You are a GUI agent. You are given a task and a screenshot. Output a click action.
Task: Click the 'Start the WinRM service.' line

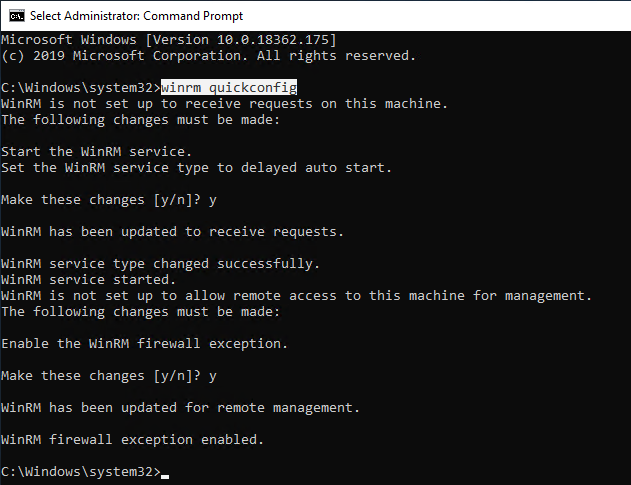(97, 152)
